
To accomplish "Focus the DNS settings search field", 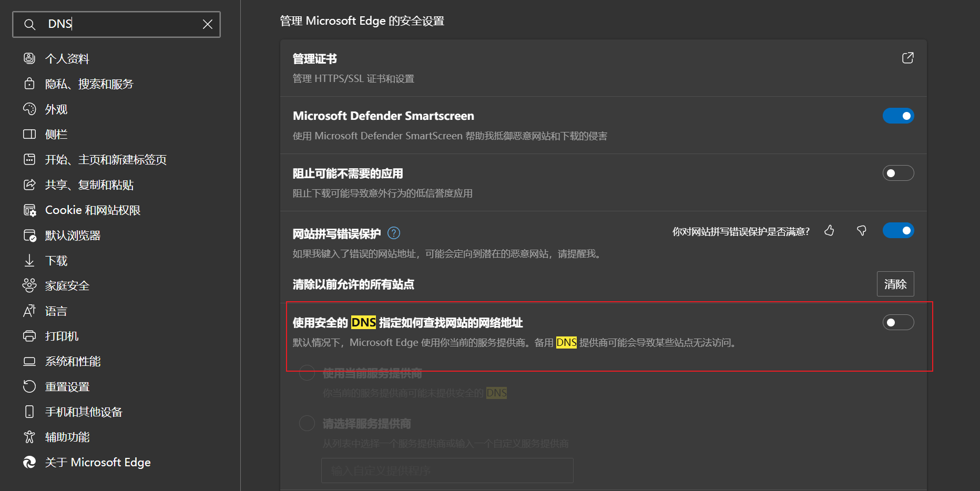I will 121,24.
